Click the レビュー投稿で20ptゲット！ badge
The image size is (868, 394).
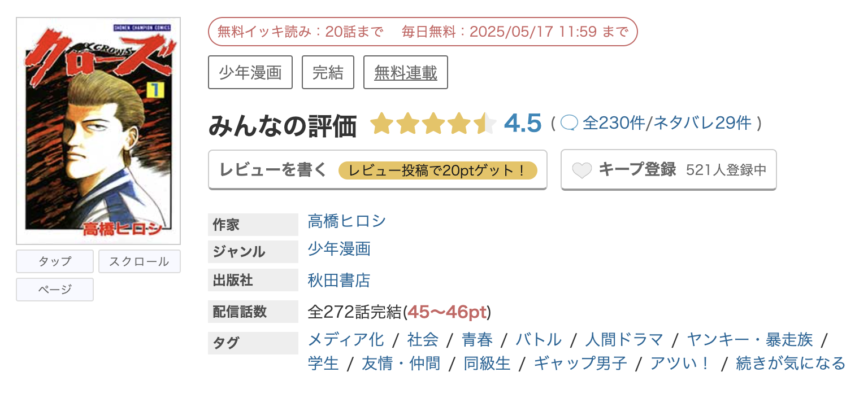438,169
